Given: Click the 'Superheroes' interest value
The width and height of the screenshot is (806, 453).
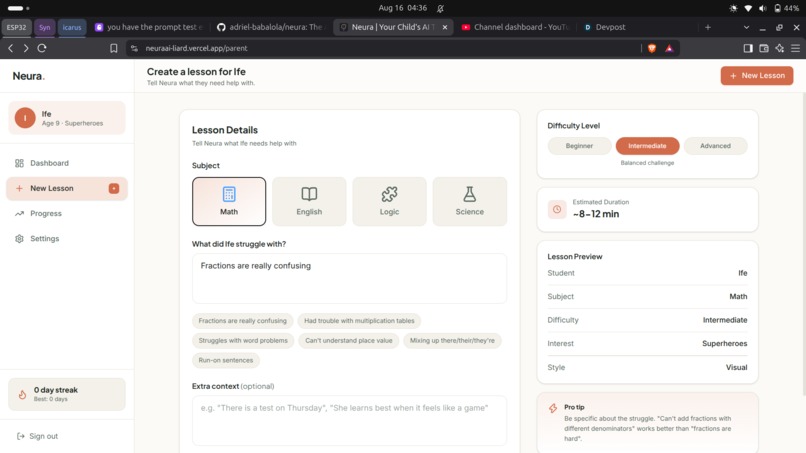Looking at the screenshot, I should 725,343.
